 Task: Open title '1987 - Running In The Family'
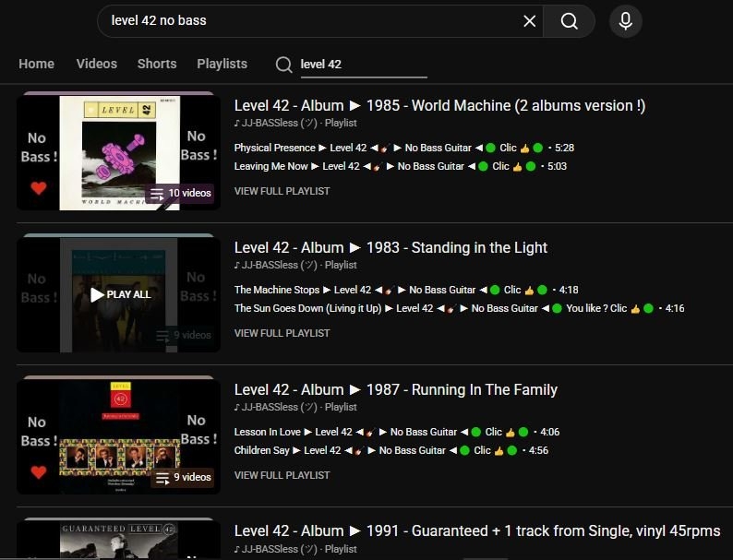[396, 389]
